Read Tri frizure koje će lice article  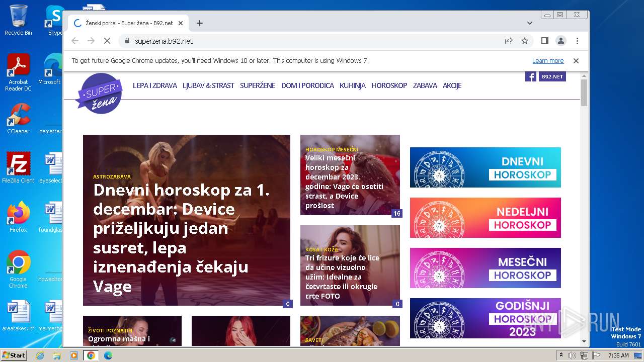coord(342,277)
